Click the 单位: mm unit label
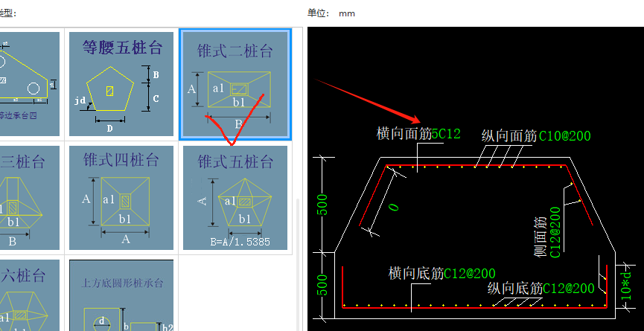This screenshot has height=331, width=644. tap(331, 13)
